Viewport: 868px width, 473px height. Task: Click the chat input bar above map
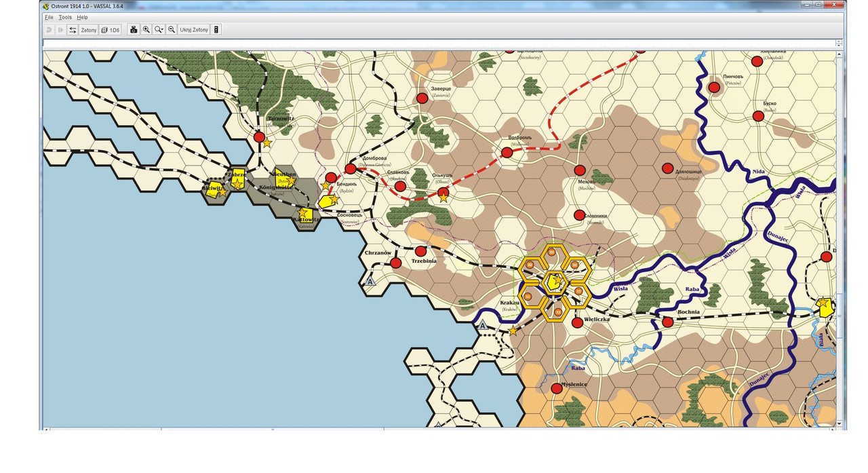point(439,44)
